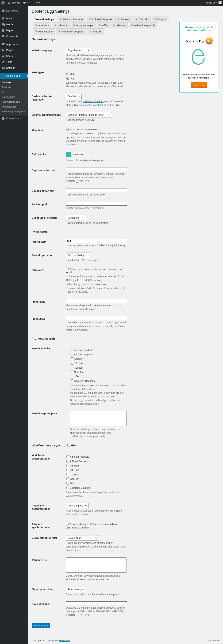Click the Search page template textarea
This screenshot has width=223, height=644.
98,418
